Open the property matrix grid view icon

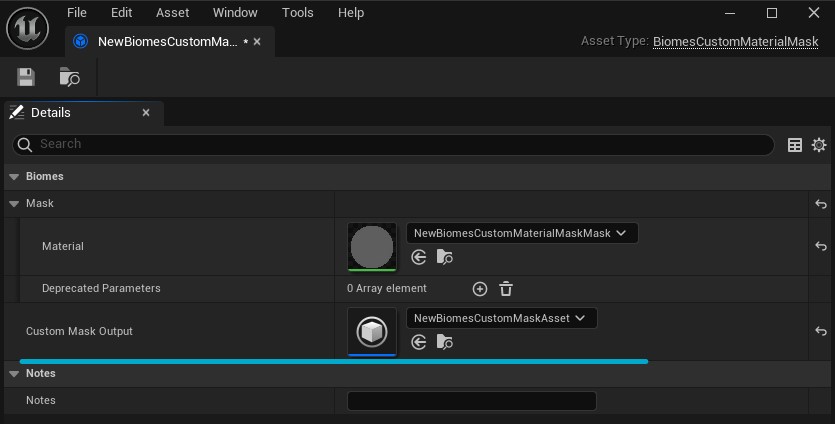(795, 145)
